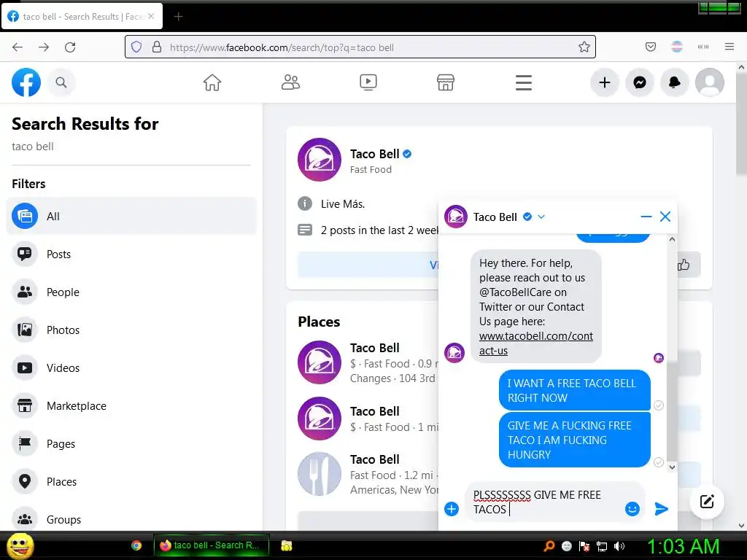This screenshot has height=560, width=747.
Task: Select the All filter
Action: pos(131,216)
